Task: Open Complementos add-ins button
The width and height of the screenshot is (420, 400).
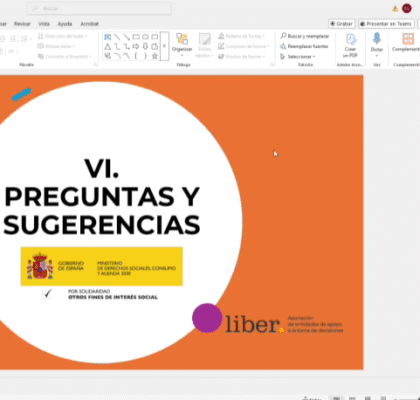Action: 406,43
